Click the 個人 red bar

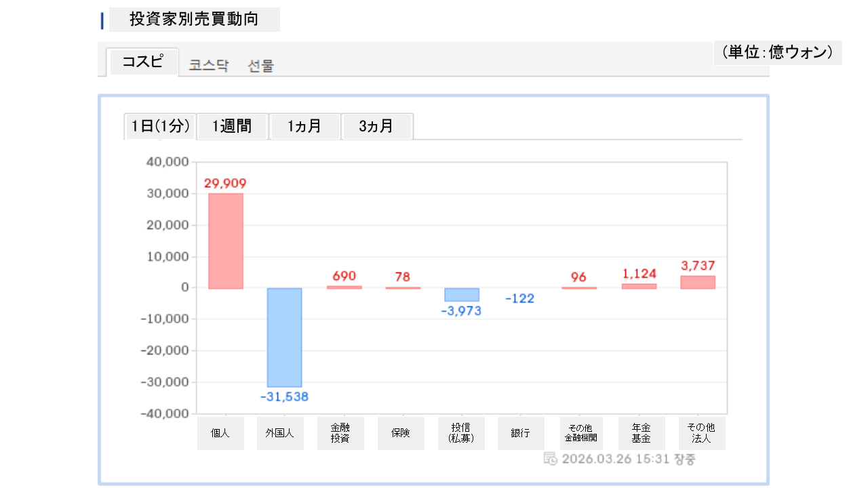(225, 241)
